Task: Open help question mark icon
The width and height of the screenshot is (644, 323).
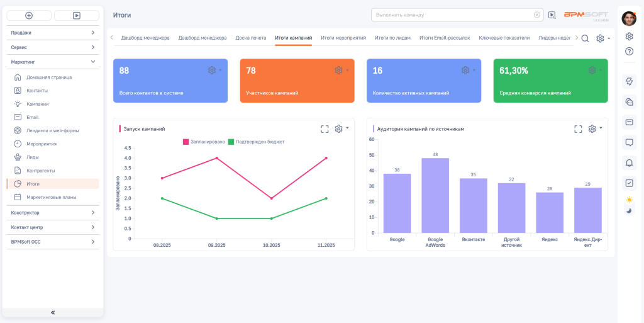Action: [x=629, y=52]
